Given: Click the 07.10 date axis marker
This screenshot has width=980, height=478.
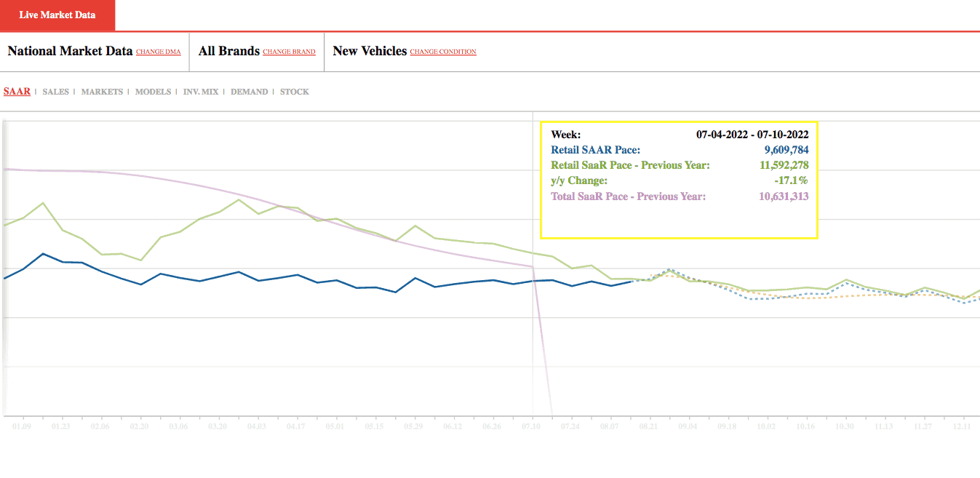Looking at the screenshot, I should pos(532,426).
